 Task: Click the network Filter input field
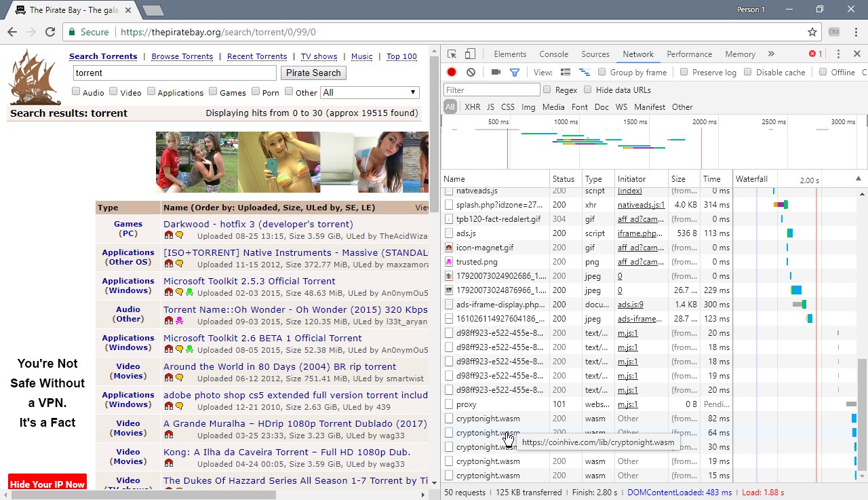pos(492,90)
